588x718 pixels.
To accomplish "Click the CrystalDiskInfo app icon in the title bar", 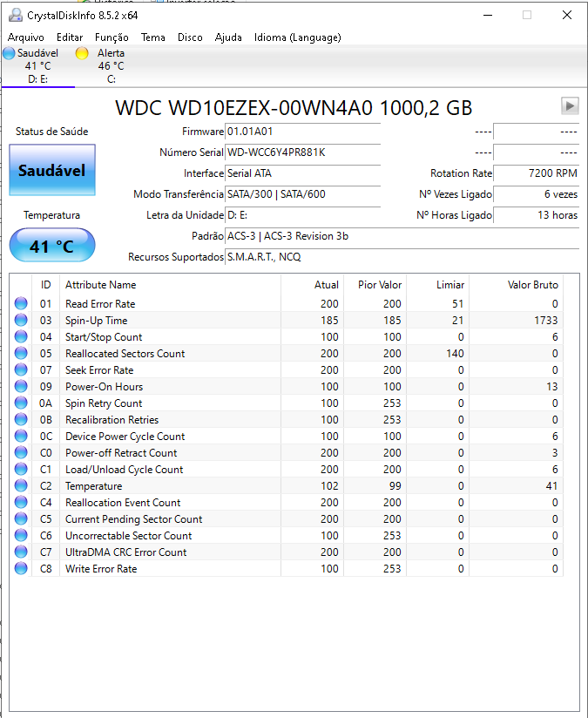I will point(16,15).
